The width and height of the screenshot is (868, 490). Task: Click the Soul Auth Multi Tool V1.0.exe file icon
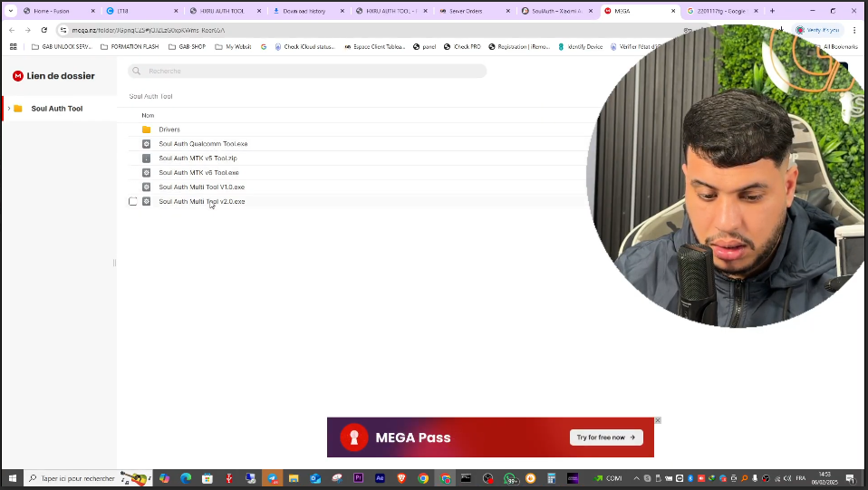click(x=146, y=187)
